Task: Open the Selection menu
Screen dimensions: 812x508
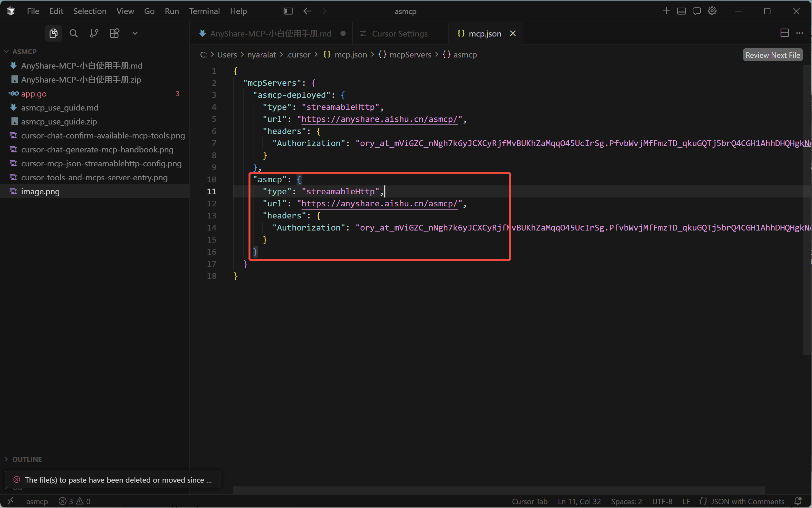Action: [89, 11]
